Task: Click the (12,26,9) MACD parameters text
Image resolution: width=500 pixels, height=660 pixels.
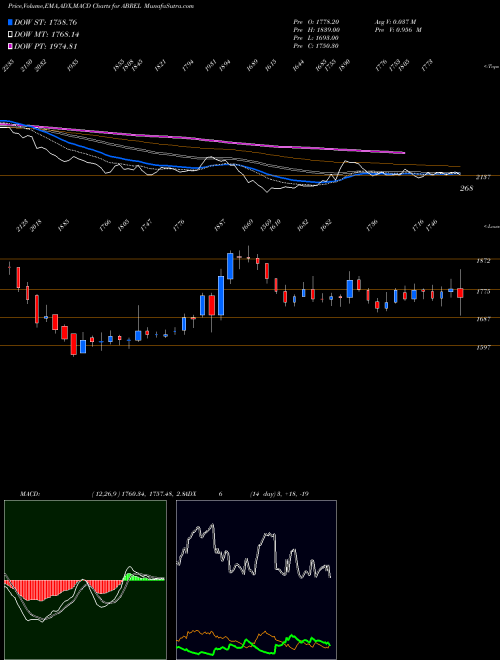Action: 104,494
